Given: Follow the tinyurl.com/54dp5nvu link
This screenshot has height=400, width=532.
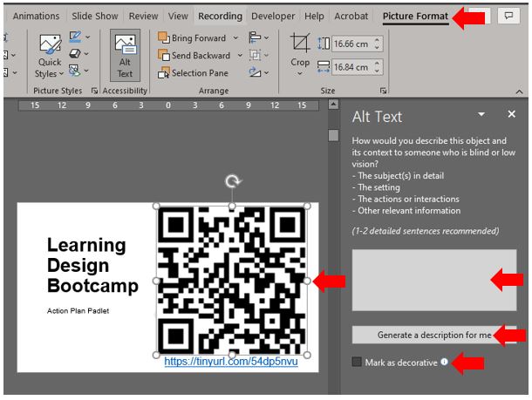Looking at the screenshot, I should (231, 362).
